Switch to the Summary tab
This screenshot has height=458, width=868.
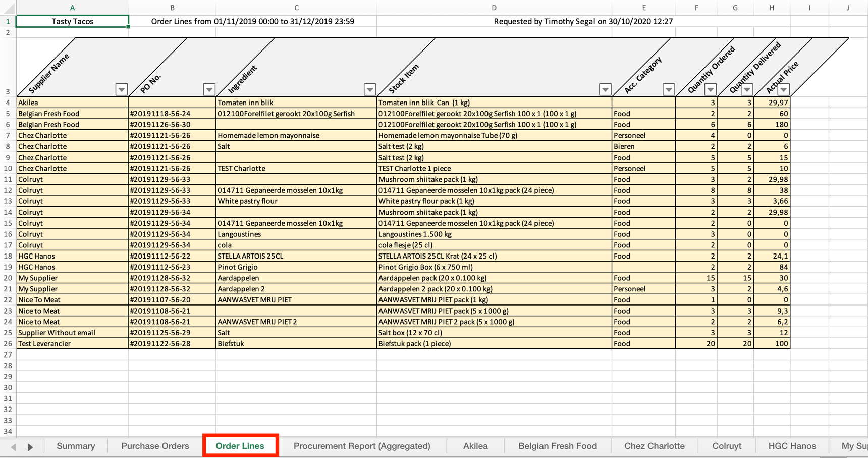coord(76,446)
